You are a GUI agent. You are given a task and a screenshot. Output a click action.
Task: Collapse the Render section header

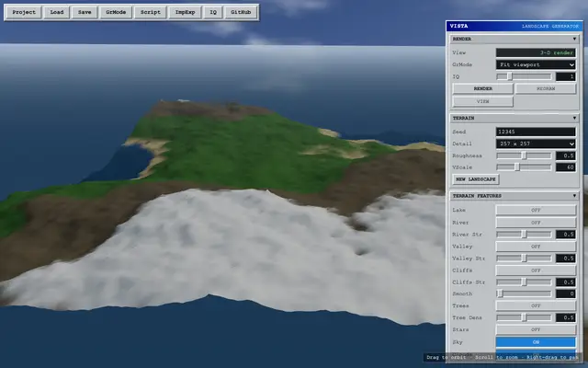[x=514, y=39]
